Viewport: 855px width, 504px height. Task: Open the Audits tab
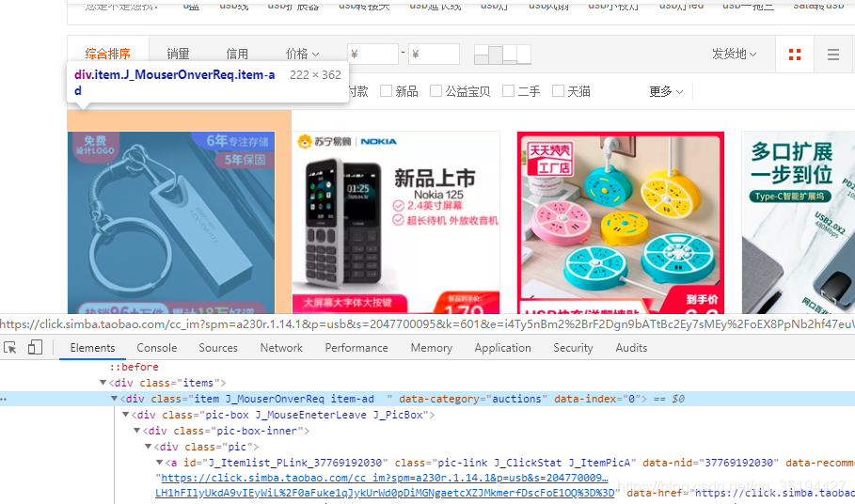click(631, 348)
